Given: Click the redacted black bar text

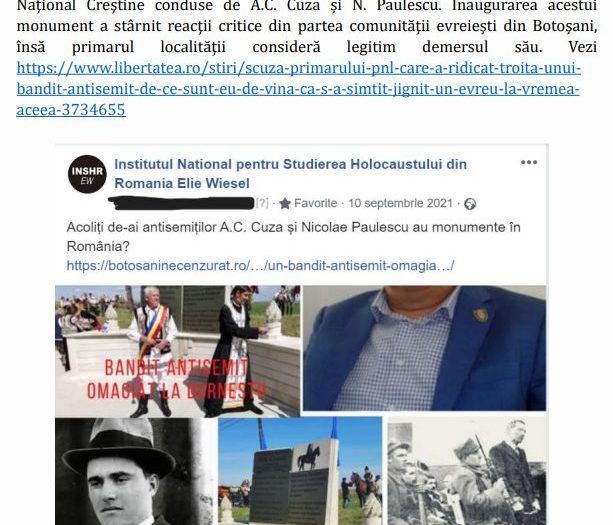Looking at the screenshot, I should tap(181, 203).
